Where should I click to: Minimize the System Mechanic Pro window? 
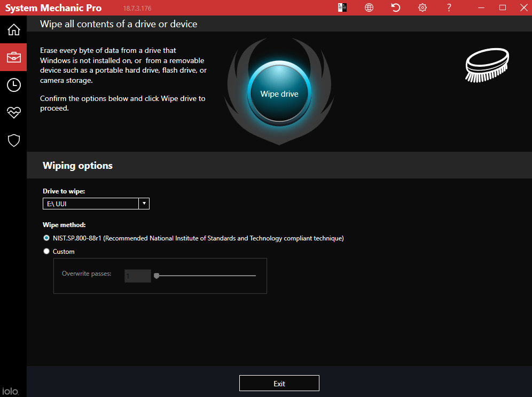coord(481,7)
